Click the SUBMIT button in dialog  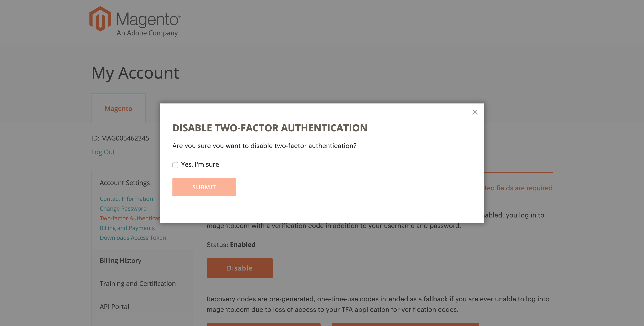pyautogui.click(x=204, y=187)
